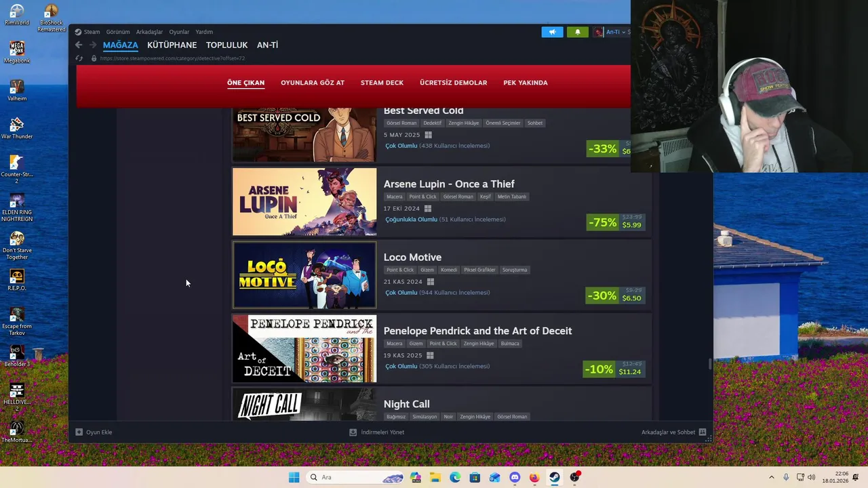Open the Loco Motive title link

pos(412,258)
